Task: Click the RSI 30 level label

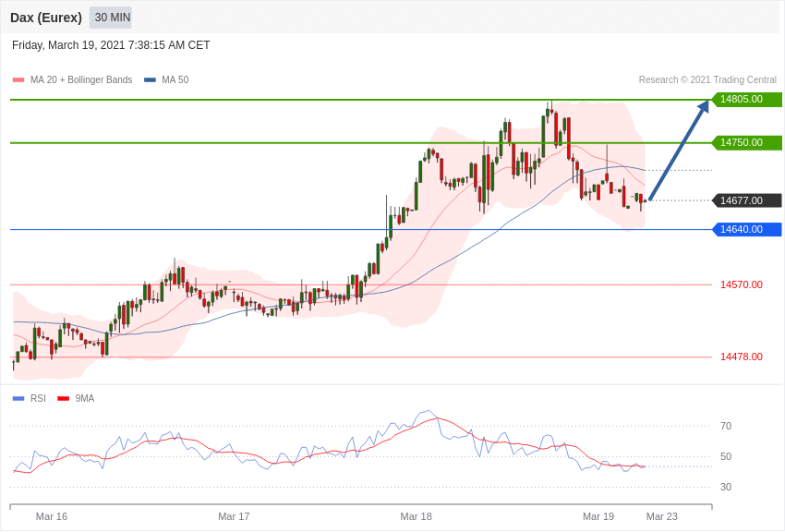Action: click(x=726, y=487)
